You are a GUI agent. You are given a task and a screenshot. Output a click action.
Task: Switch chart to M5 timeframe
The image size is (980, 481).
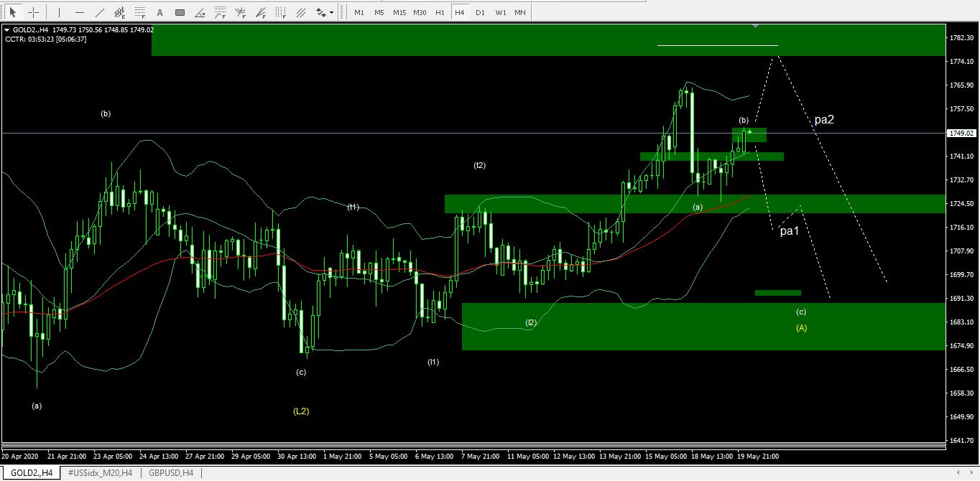pyautogui.click(x=379, y=12)
